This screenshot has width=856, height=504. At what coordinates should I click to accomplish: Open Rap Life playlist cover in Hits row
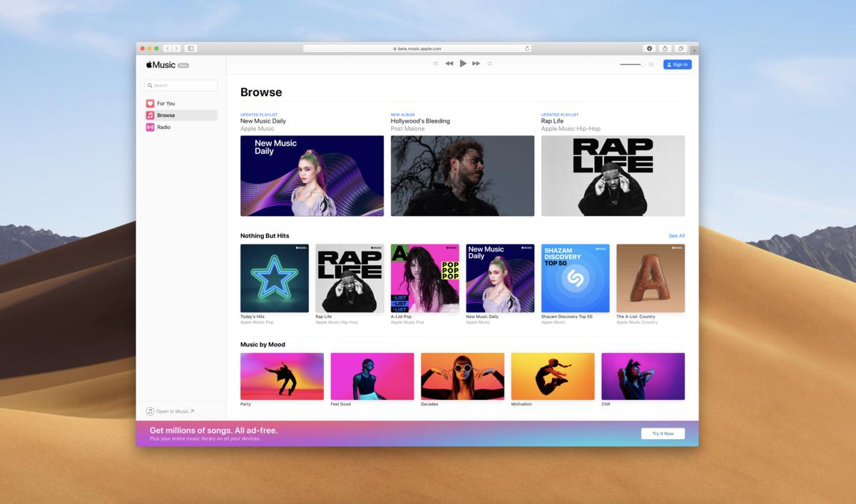pyautogui.click(x=350, y=278)
